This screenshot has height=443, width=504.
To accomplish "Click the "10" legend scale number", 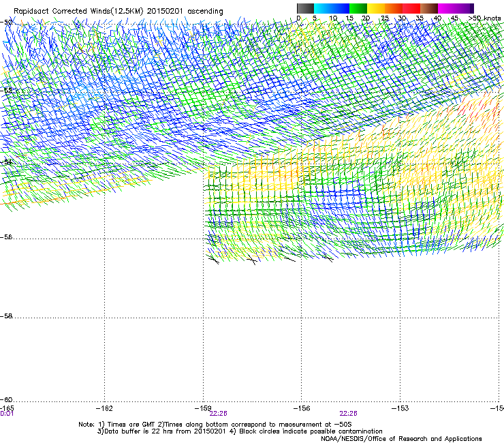I will point(333,18).
